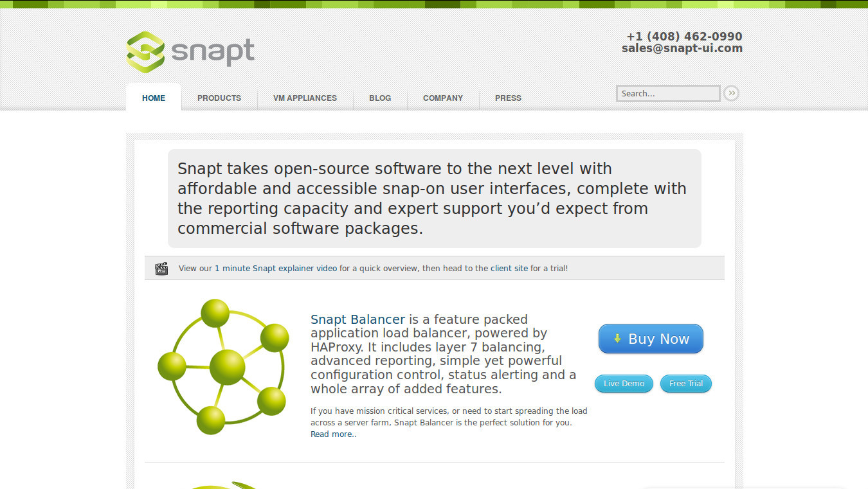Open the Snapt Balancer heading link
The image size is (868, 489).
tap(357, 319)
